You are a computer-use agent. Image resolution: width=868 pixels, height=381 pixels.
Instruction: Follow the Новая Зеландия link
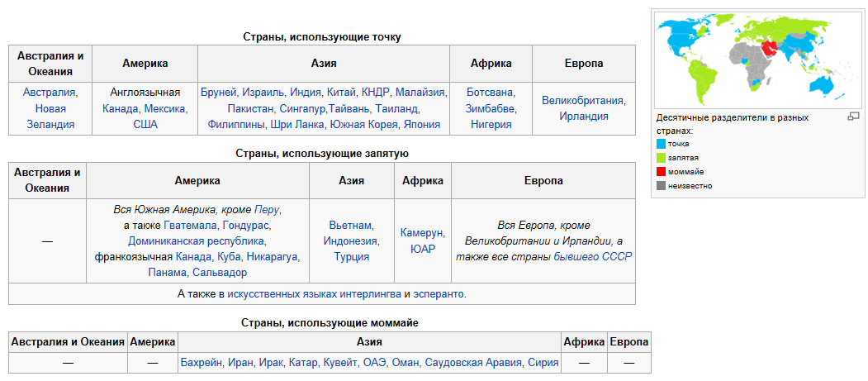[x=50, y=117]
